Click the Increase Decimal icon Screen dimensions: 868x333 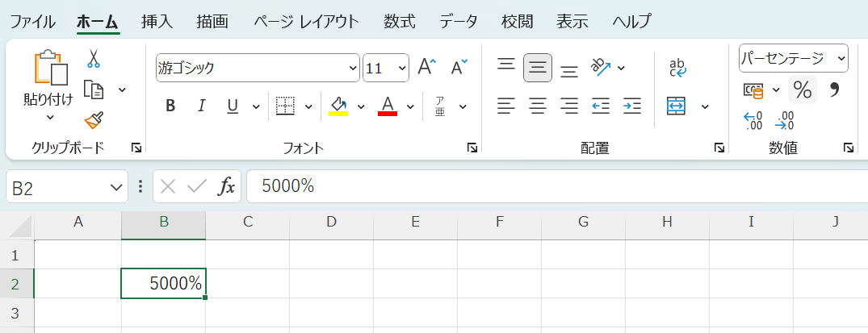(x=753, y=121)
